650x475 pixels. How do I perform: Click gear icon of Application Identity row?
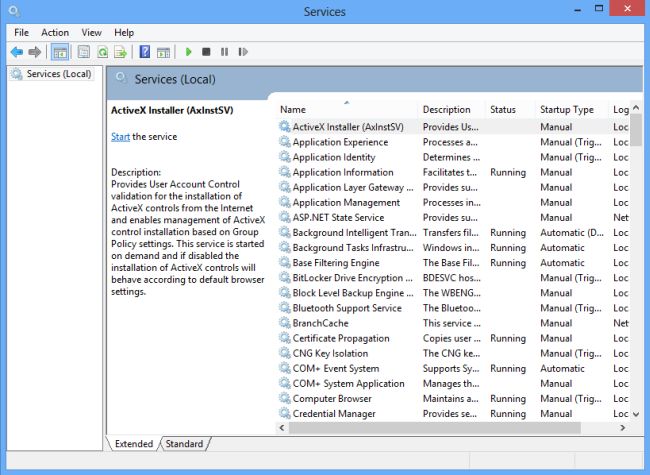(x=284, y=157)
